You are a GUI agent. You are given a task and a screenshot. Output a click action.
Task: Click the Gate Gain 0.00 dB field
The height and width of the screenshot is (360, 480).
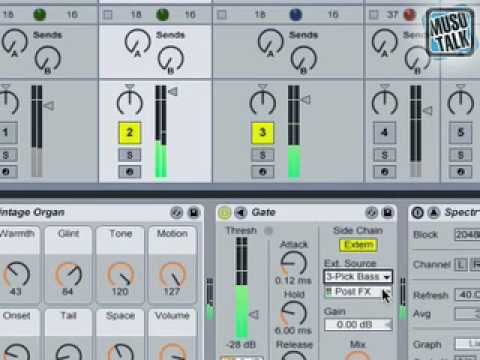coord(358,325)
